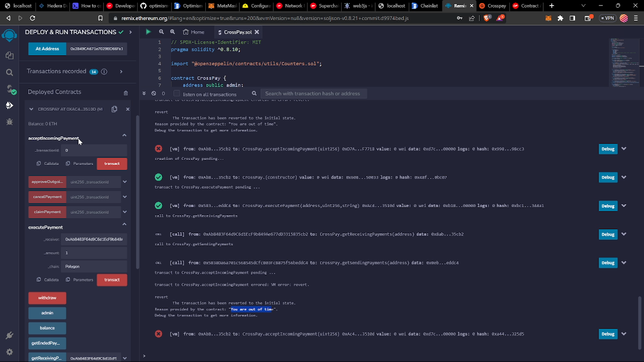Image resolution: width=644 pixels, height=362 pixels.
Task: Collapse the terminal with double-chevron icon
Action: tap(144, 94)
